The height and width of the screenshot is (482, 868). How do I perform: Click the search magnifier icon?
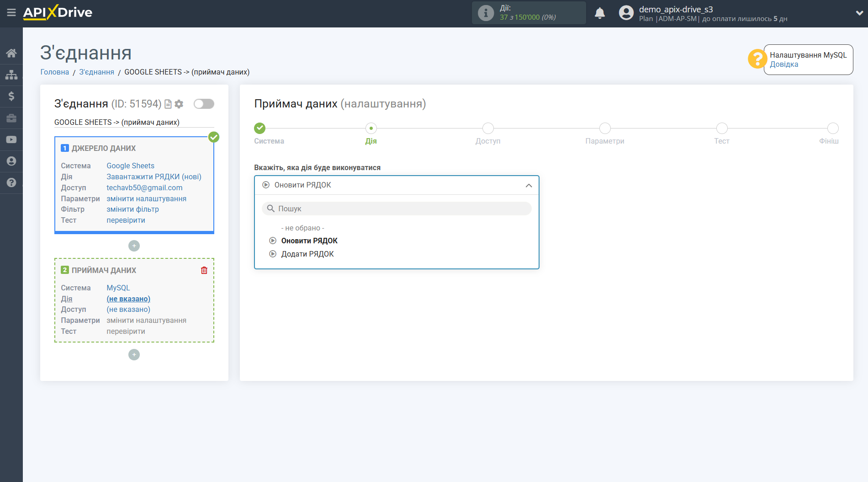[271, 209]
